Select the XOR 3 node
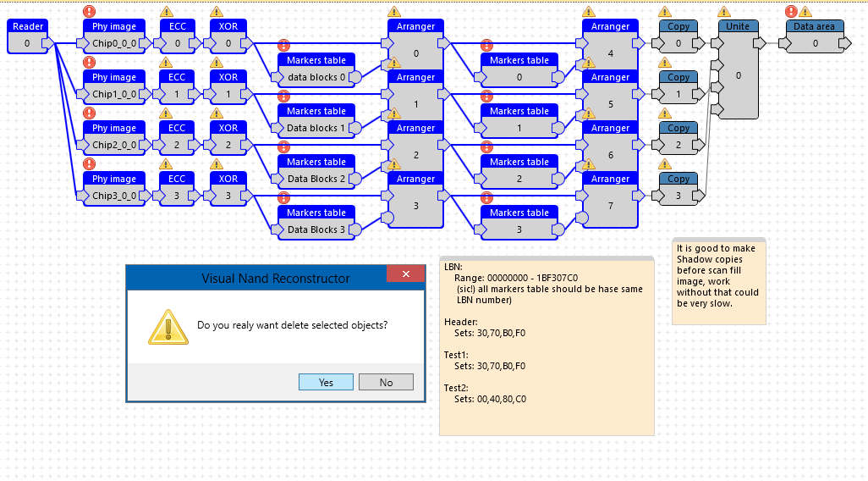This screenshot has width=868, height=481. pos(228,189)
